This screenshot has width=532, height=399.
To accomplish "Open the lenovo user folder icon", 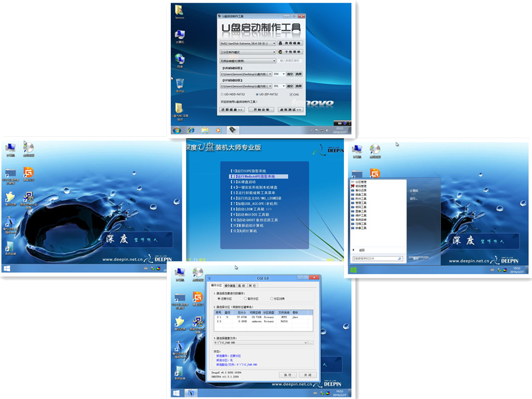I will [179, 10].
